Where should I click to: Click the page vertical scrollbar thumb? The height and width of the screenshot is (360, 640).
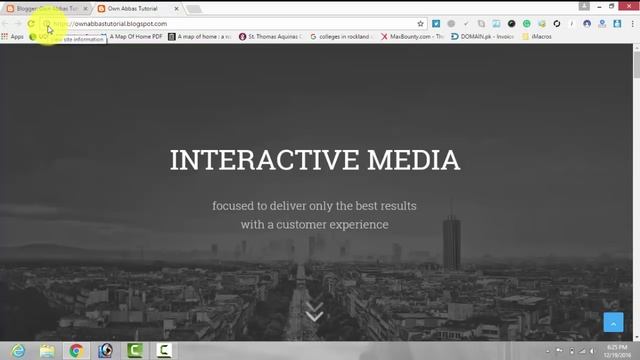point(636,64)
